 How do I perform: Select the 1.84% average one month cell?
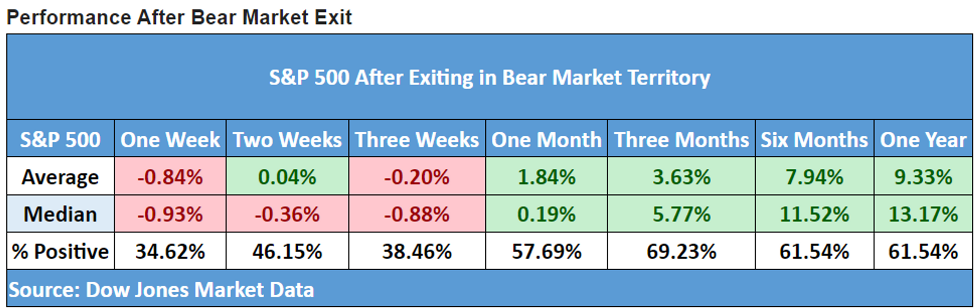(546, 177)
